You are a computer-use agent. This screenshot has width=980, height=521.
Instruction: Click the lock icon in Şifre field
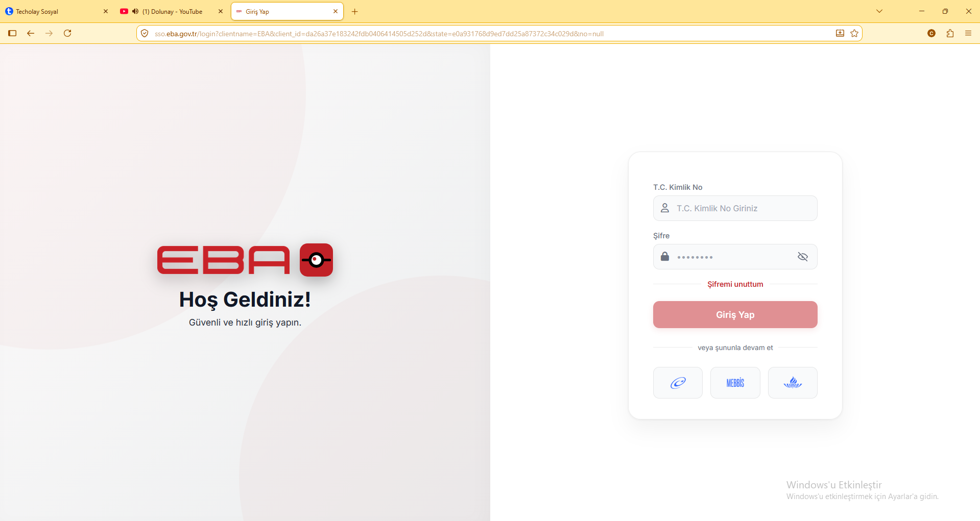pos(665,256)
